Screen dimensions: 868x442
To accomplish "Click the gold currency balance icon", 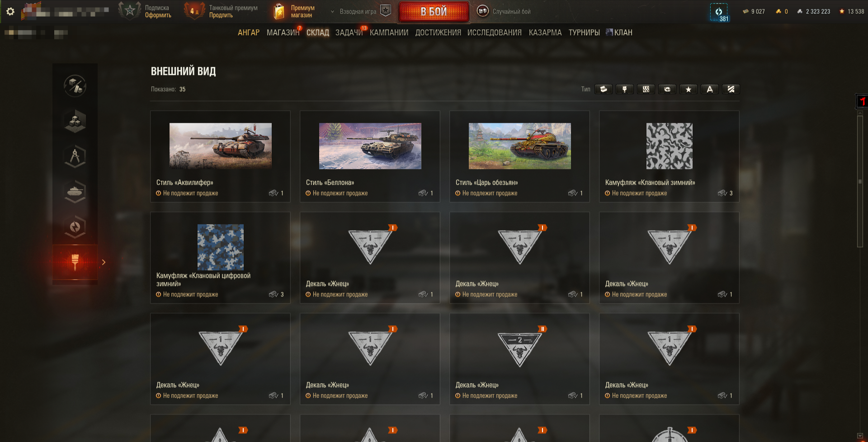I will click(x=778, y=11).
